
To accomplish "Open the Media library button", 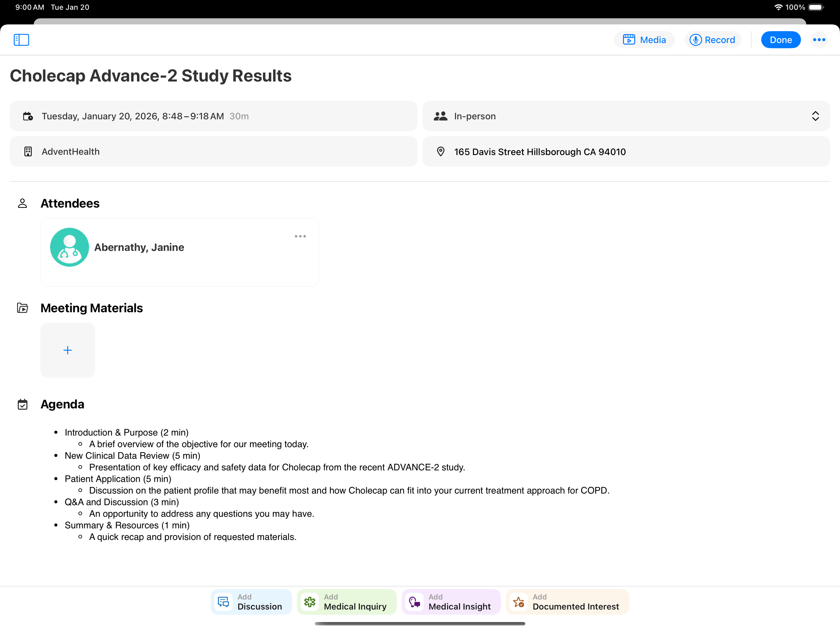I will coord(644,40).
